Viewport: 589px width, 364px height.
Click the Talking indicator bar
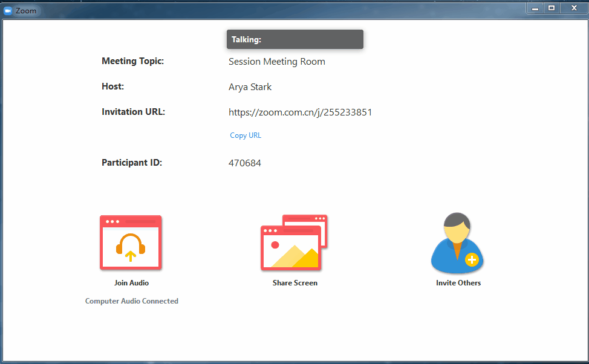pyautogui.click(x=295, y=39)
